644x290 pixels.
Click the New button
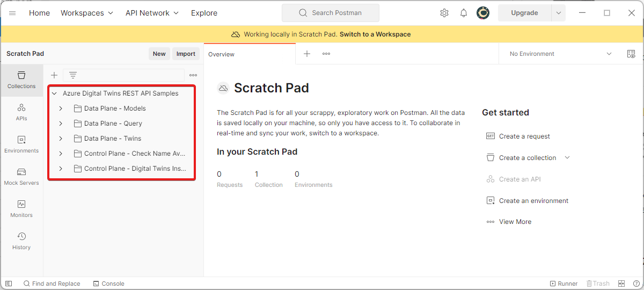[159, 54]
